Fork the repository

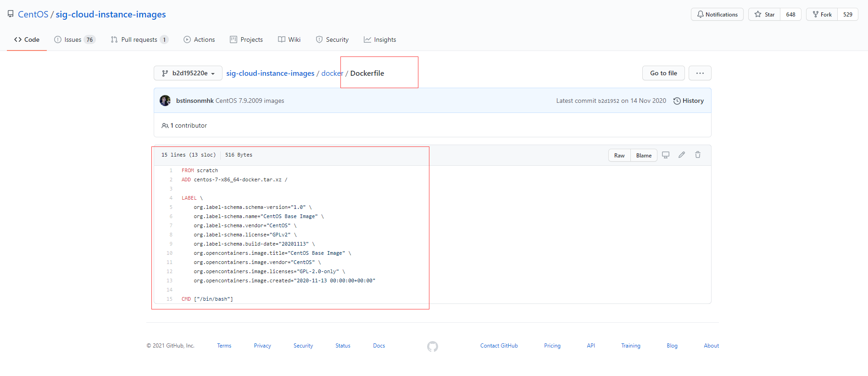(x=822, y=14)
